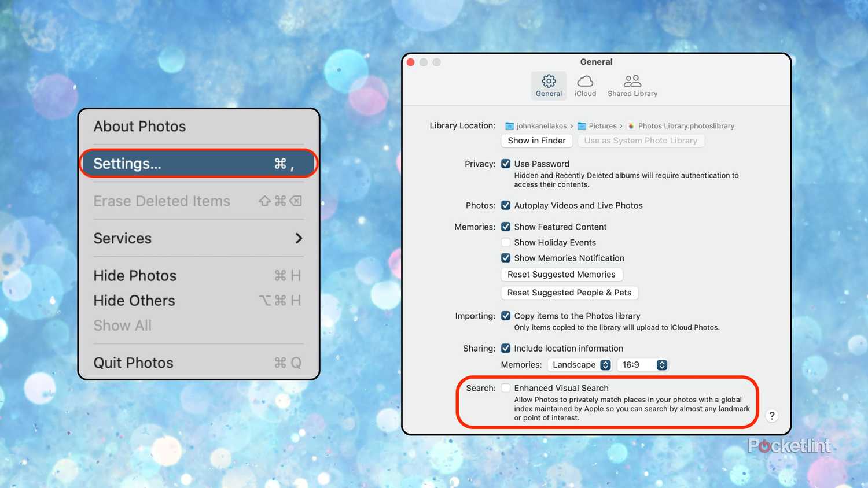868x488 pixels.
Task: Enable the Enhanced Visual Search checkbox
Action: tap(506, 388)
